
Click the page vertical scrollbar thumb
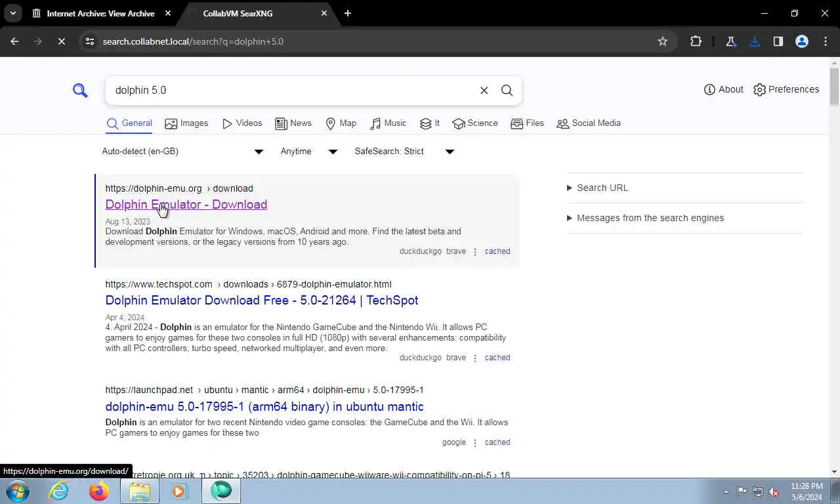coord(834,87)
